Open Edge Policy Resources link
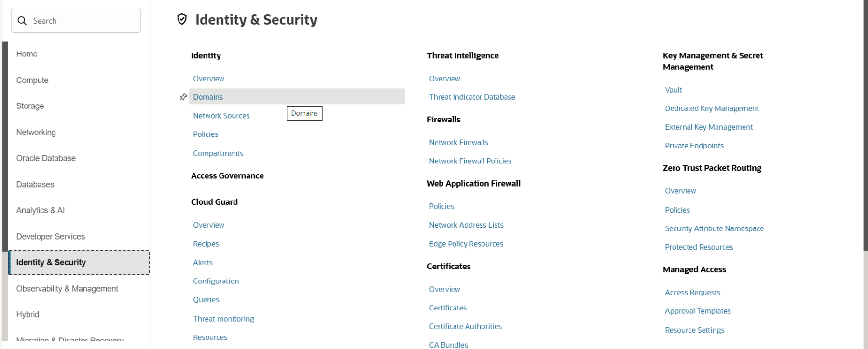This screenshot has width=868, height=349. (466, 244)
